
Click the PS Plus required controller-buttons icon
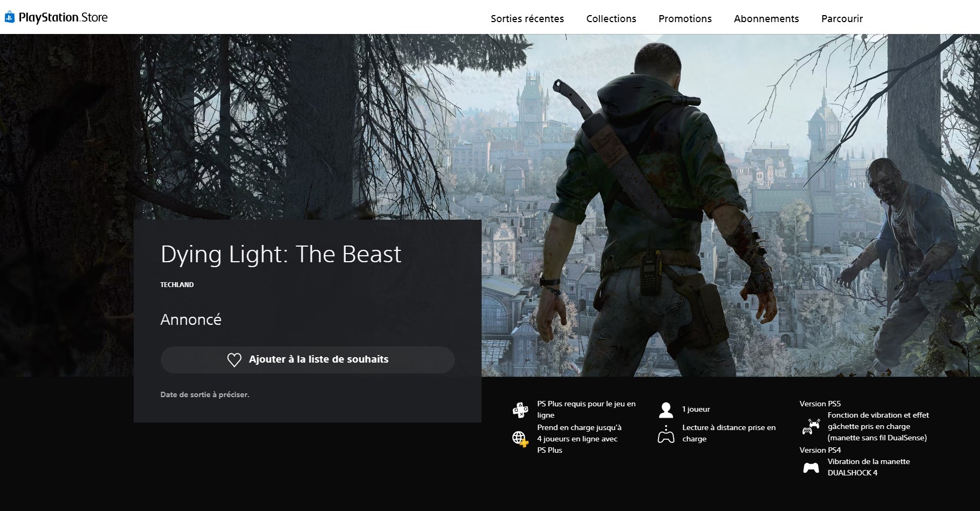[x=520, y=410]
